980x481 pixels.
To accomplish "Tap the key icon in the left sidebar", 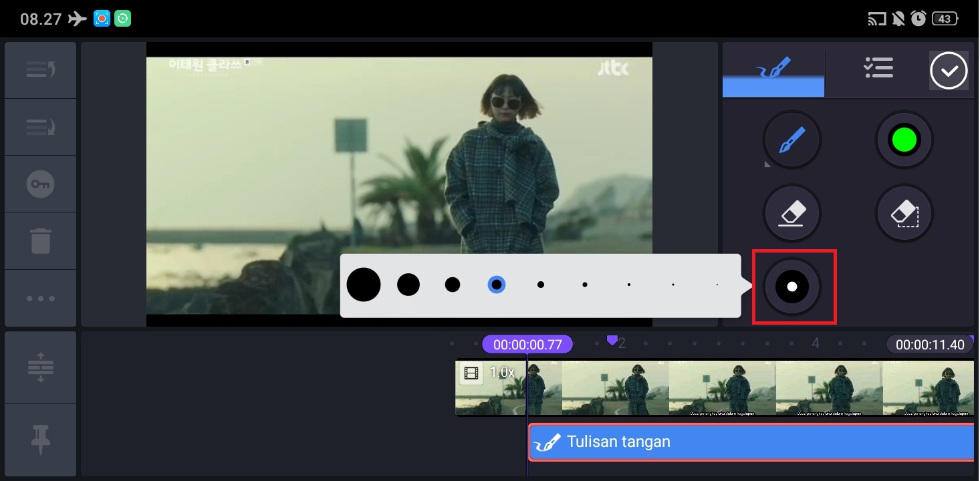I will click(x=40, y=184).
